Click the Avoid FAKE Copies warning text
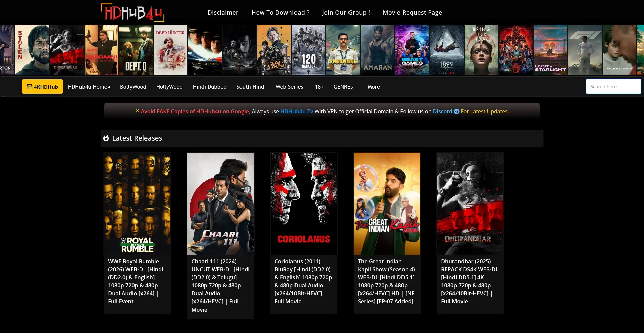This screenshot has width=644, height=333. point(195,111)
